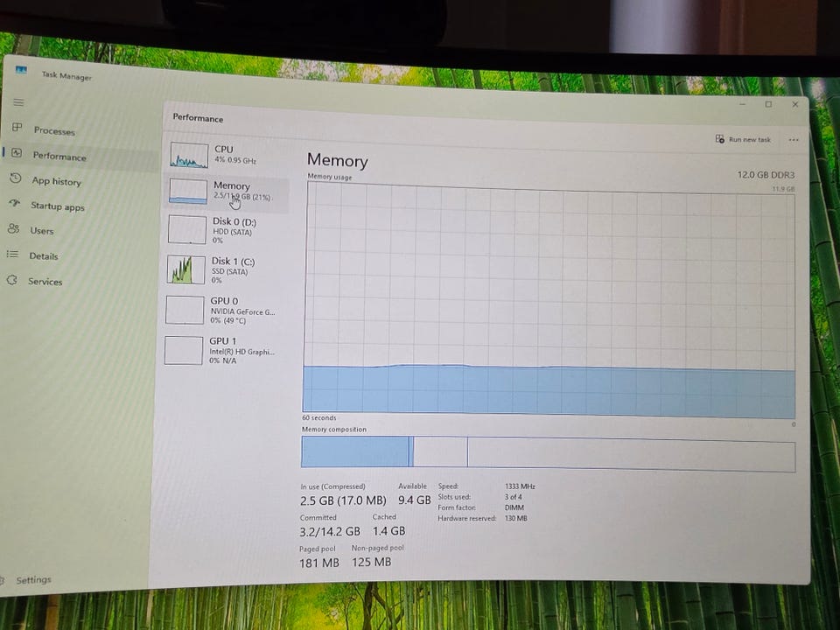Click the Services gear icon
Viewport: 840px width, 630px height.
coord(11,280)
